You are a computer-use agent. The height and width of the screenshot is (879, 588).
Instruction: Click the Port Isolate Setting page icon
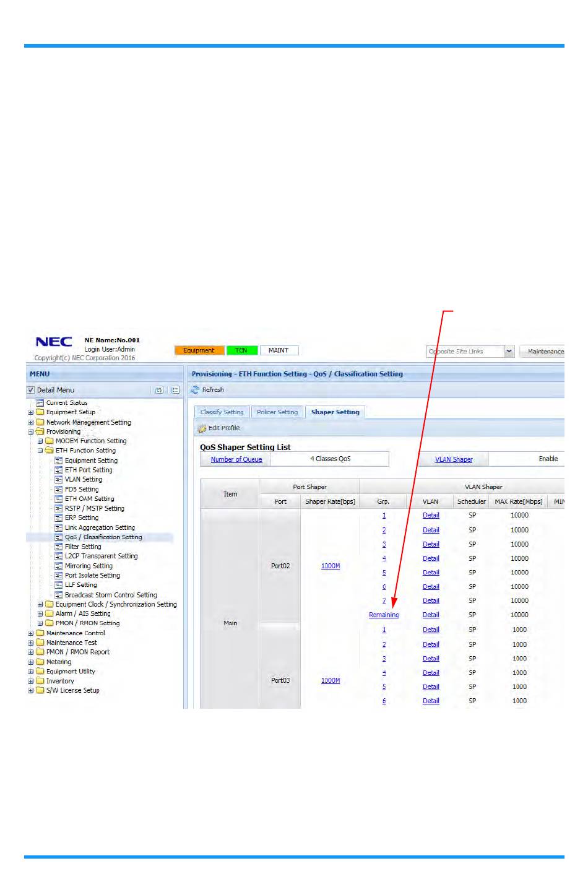[59, 576]
